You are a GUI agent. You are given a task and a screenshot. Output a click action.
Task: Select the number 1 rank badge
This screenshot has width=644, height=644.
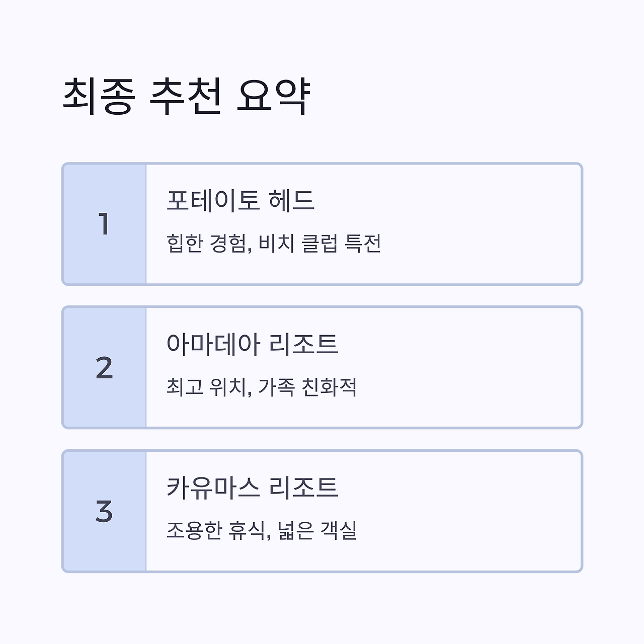click(104, 224)
